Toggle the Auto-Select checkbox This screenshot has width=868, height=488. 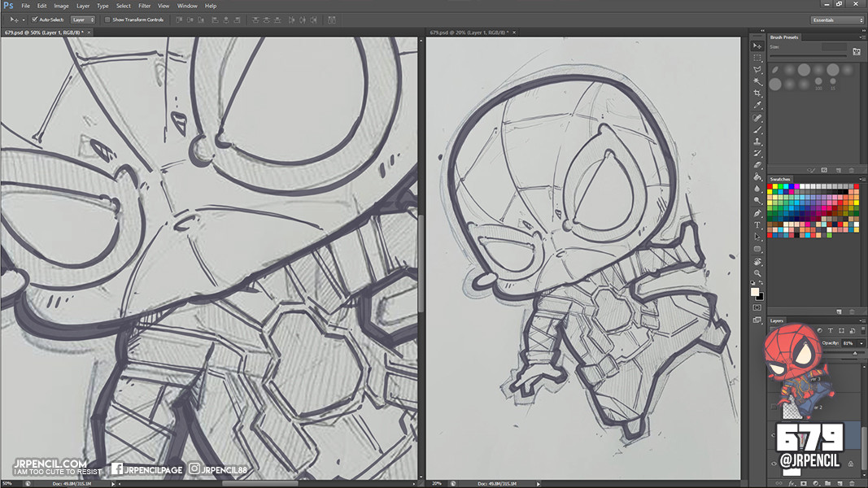pos(34,20)
